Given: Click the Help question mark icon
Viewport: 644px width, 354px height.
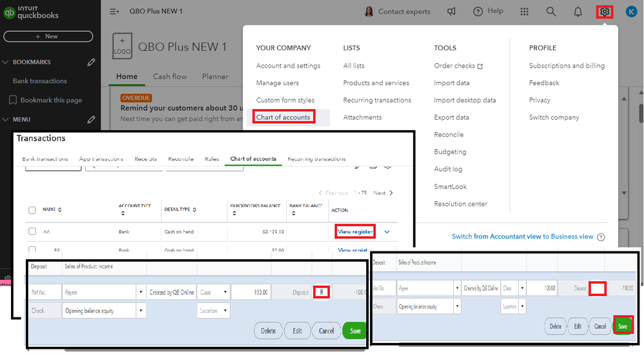Looking at the screenshot, I should 478,12.
